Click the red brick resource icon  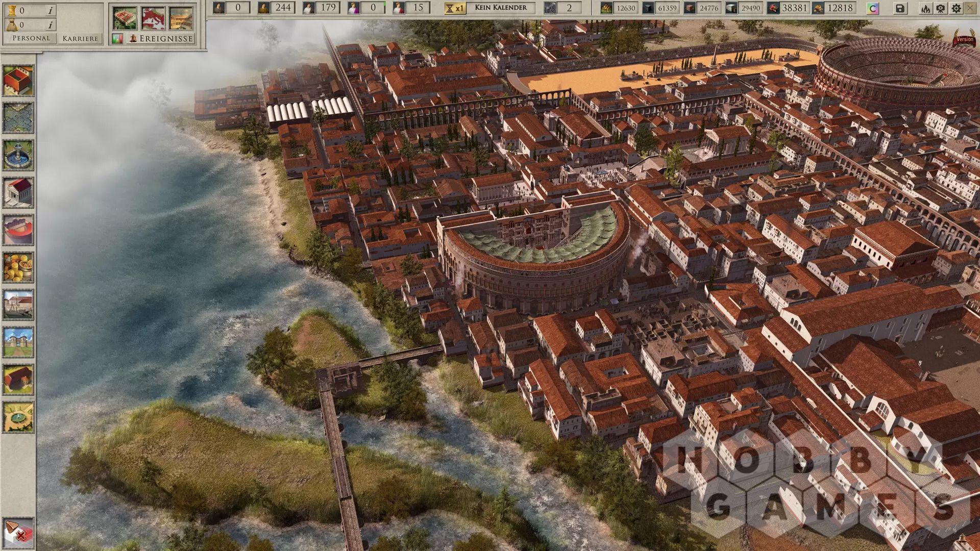click(x=689, y=8)
